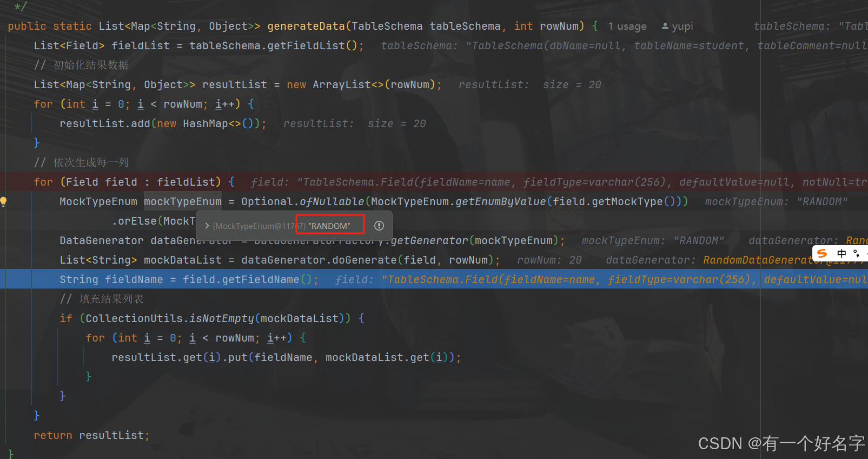Image resolution: width=868 pixels, height=459 pixels.
Task: Click 'tableName=student' in the inline debug hint
Action: 689,45
